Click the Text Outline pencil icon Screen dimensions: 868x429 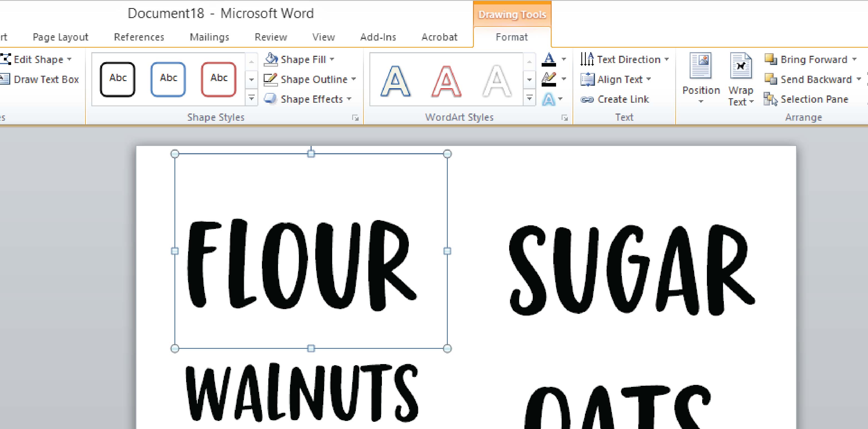tap(549, 79)
